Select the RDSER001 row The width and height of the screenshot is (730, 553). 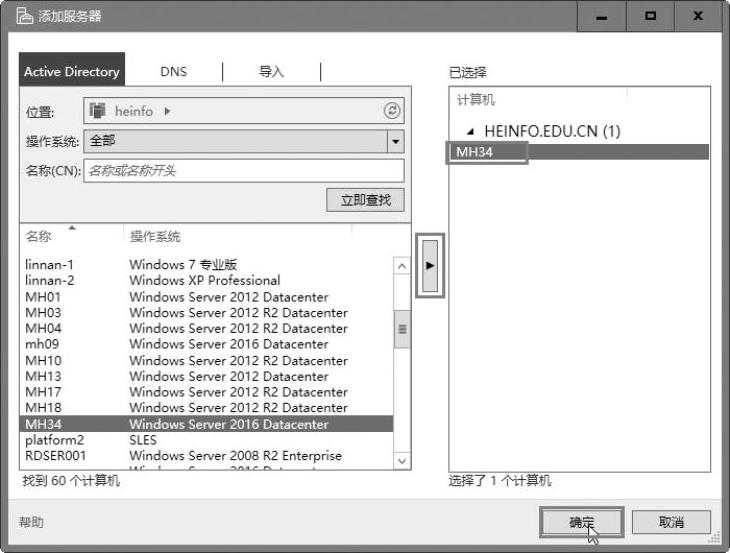pyautogui.click(x=206, y=456)
